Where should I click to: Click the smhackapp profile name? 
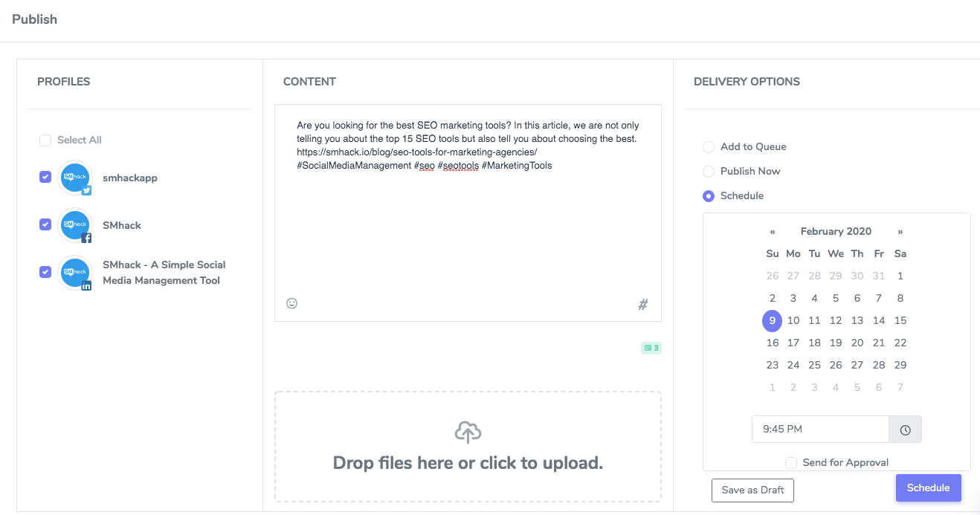[x=130, y=178]
